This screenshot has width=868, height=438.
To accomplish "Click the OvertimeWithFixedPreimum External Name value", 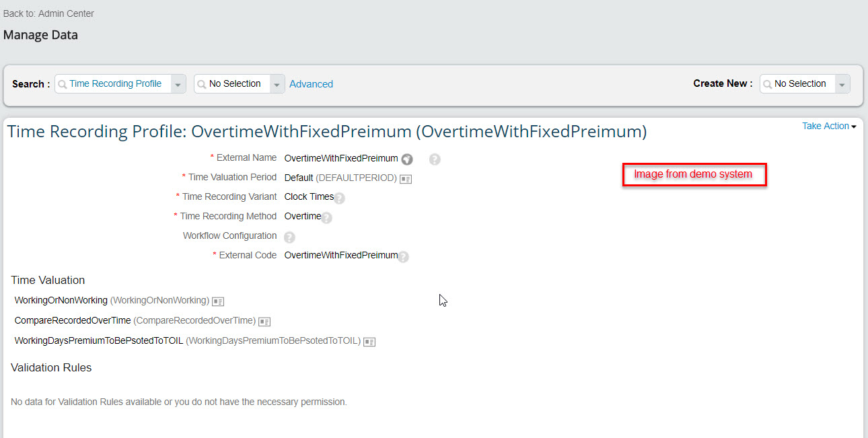I will click(341, 159).
